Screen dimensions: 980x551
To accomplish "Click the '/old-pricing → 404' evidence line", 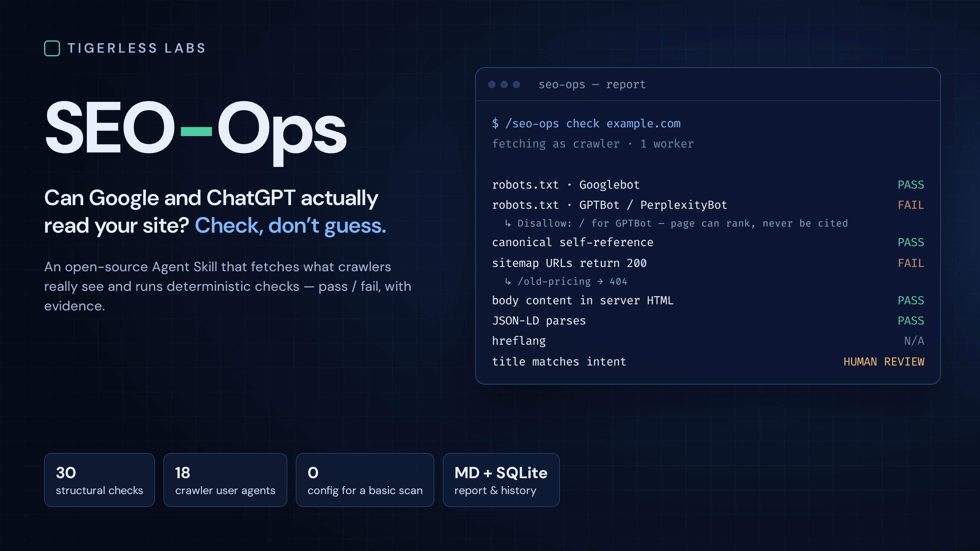I will pos(566,281).
